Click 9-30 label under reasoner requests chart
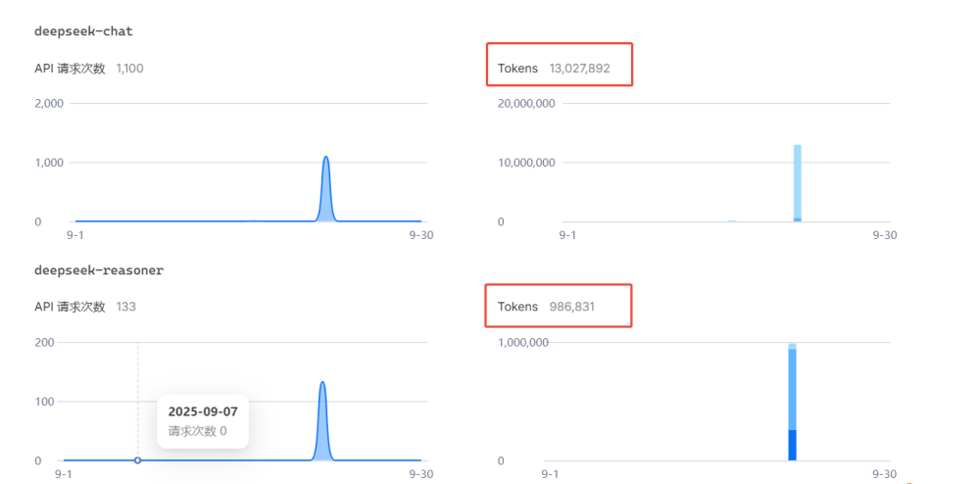 420,474
